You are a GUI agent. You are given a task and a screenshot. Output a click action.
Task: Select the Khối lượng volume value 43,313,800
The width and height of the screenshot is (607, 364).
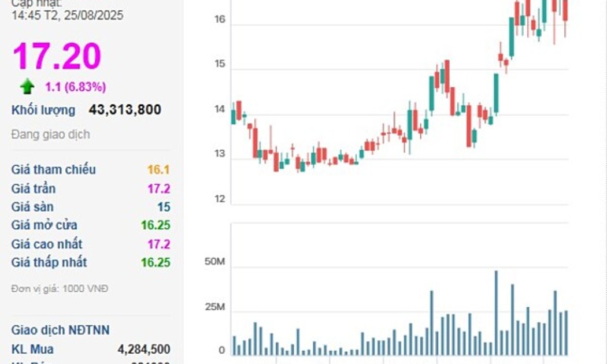point(125,110)
